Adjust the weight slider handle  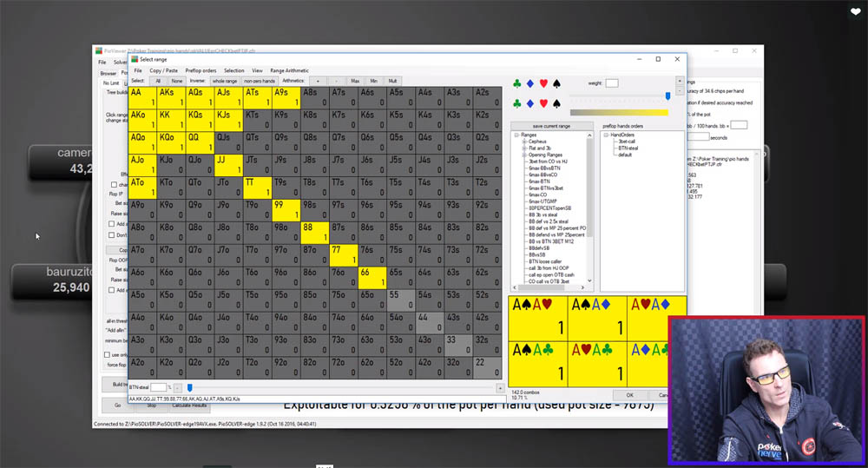tap(667, 96)
